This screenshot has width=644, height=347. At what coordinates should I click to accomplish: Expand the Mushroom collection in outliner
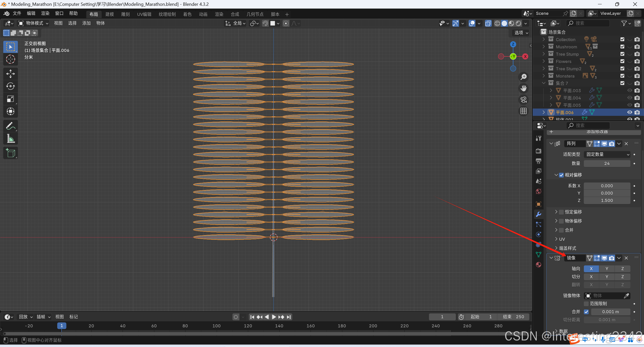(544, 47)
